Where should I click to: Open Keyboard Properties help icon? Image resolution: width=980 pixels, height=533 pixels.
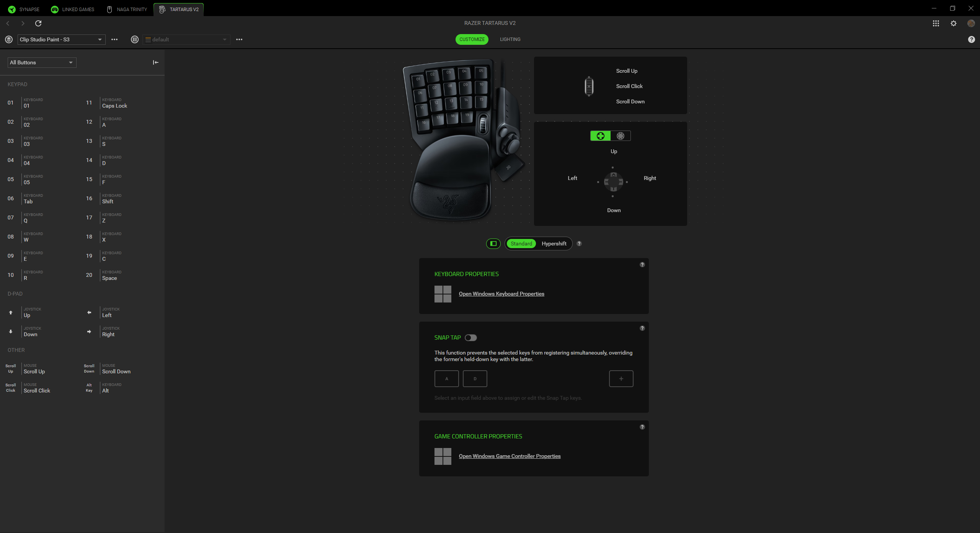[642, 265]
